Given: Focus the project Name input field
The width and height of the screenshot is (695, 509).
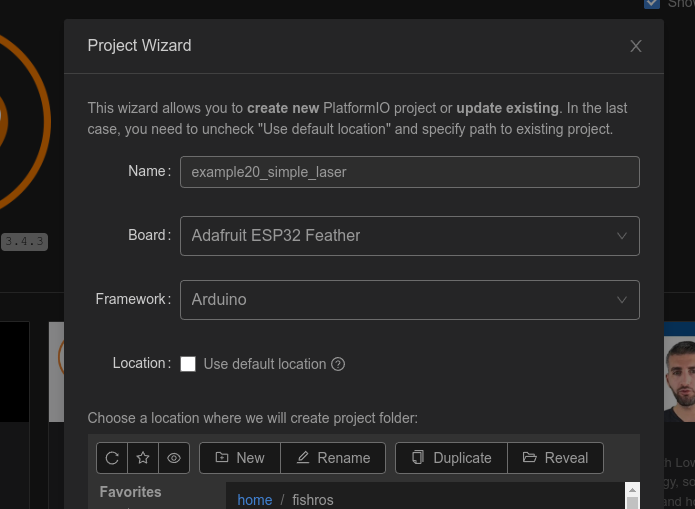Looking at the screenshot, I should [x=409, y=172].
